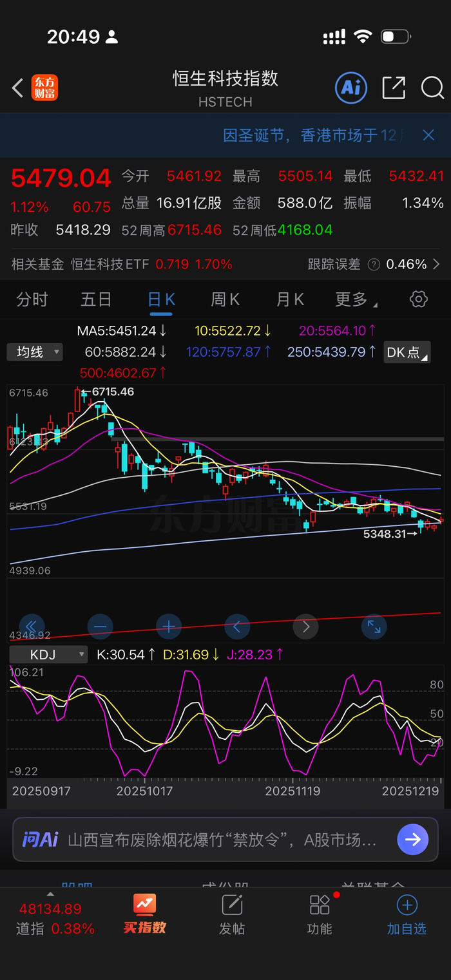Tap current price 5479.04
This screenshot has width=451, height=980.
click(x=61, y=178)
